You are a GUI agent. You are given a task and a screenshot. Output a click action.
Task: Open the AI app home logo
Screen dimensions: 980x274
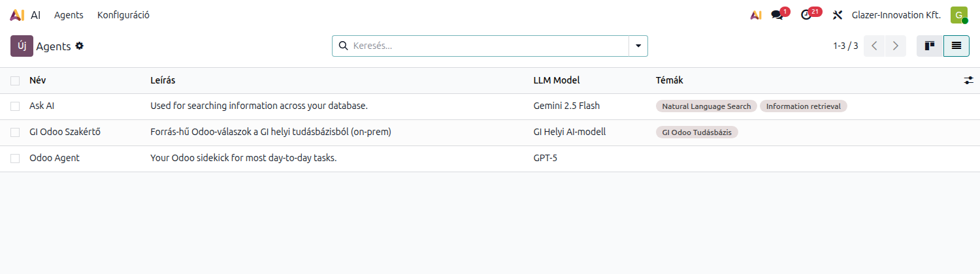coord(18,15)
